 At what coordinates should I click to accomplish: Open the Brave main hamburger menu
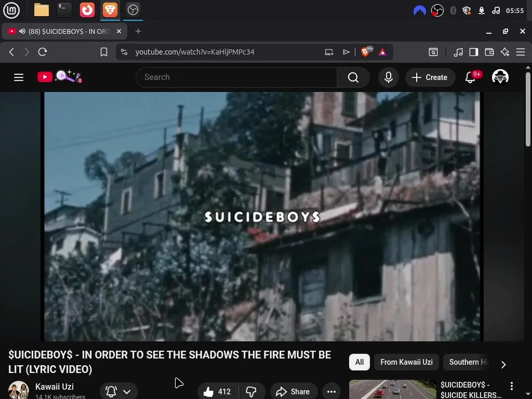pos(520,52)
